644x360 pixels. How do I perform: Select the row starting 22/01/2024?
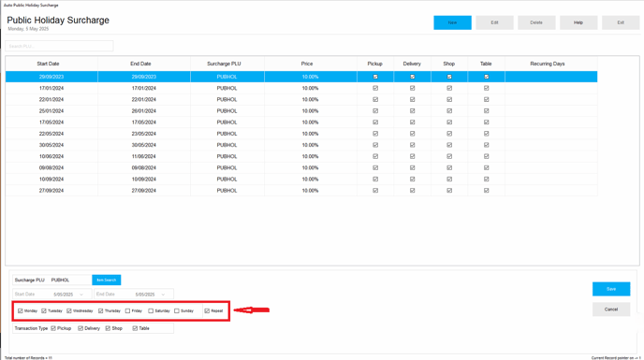301,100
